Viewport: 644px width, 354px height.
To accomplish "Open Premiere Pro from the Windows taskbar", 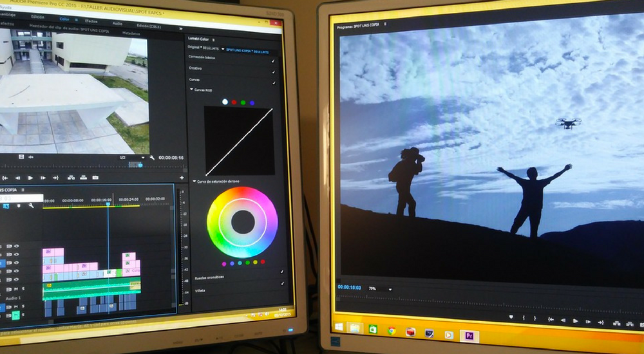I will coord(469,335).
